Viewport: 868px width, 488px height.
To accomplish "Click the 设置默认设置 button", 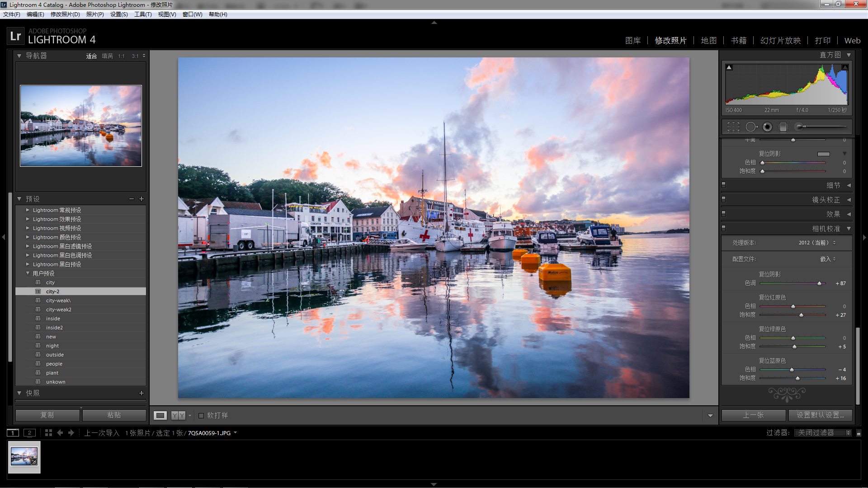I will pyautogui.click(x=820, y=415).
